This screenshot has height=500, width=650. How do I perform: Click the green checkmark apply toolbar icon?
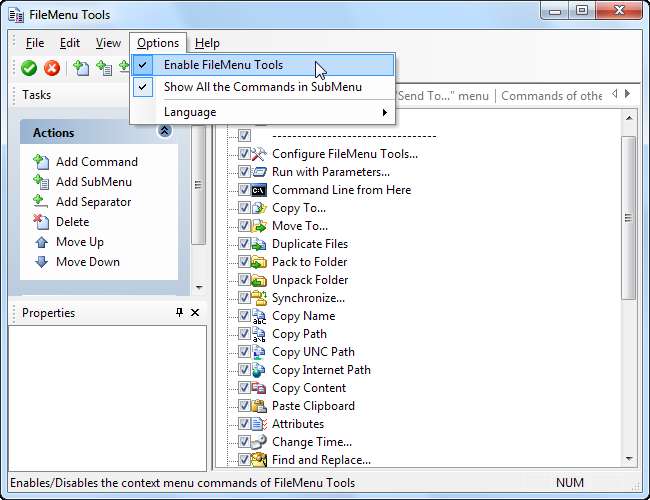click(x=29, y=68)
